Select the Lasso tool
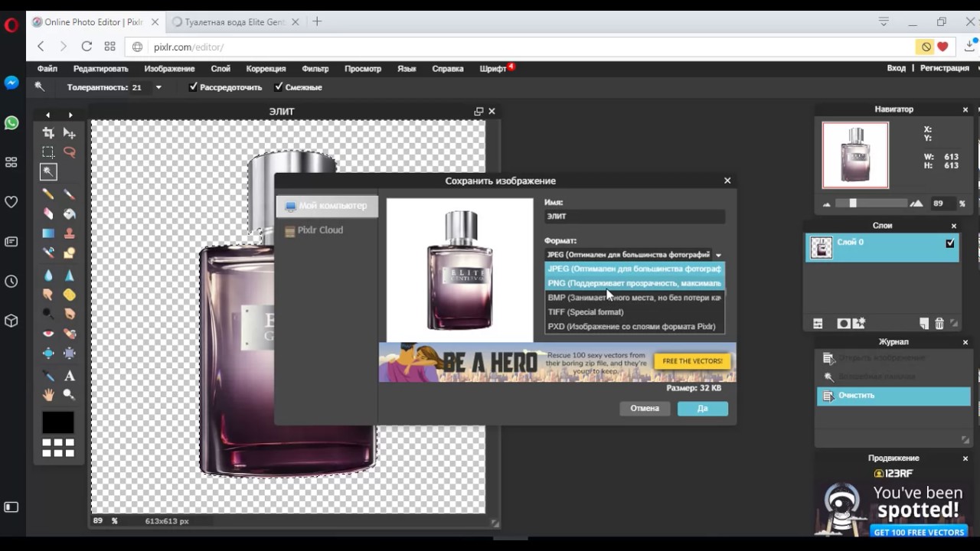This screenshot has width=980, height=551. (x=70, y=152)
